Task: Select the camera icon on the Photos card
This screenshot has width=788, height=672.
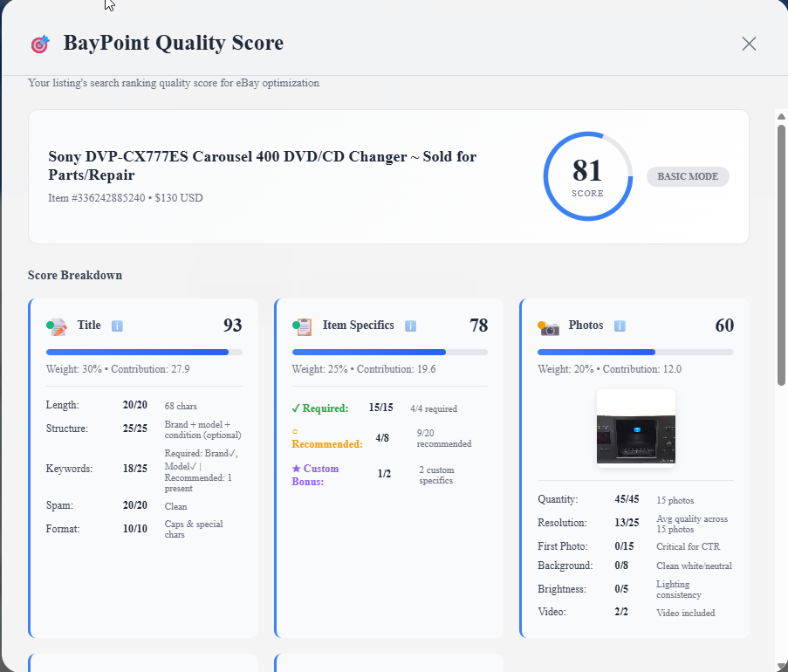Action: click(x=546, y=326)
